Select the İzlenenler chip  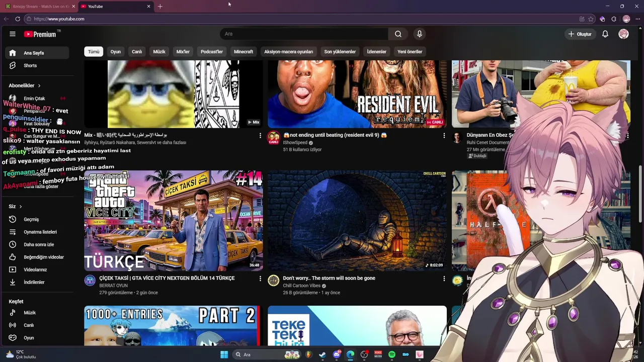click(x=376, y=51)
